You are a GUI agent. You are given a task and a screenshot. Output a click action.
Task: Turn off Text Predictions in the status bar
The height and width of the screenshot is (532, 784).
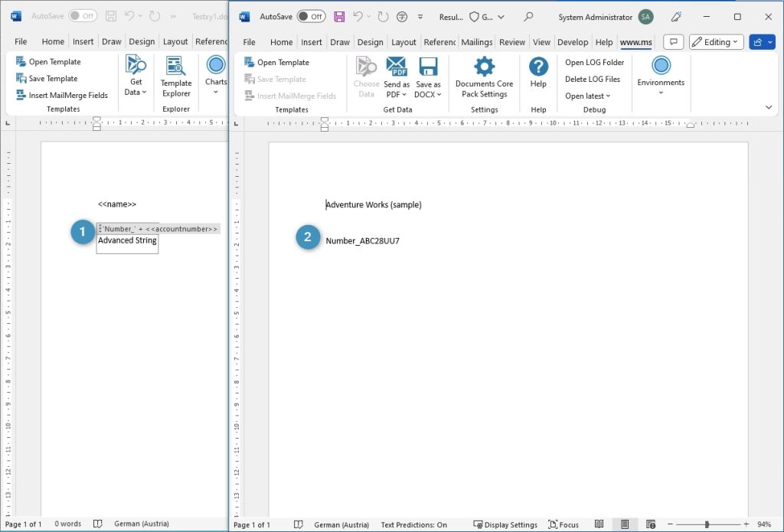(413, 524)
